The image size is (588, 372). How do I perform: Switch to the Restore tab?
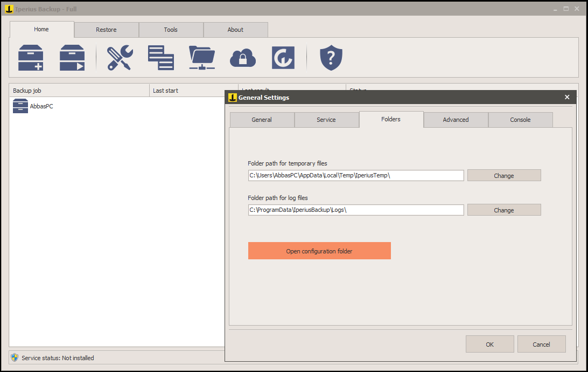[x=106, y=30]
